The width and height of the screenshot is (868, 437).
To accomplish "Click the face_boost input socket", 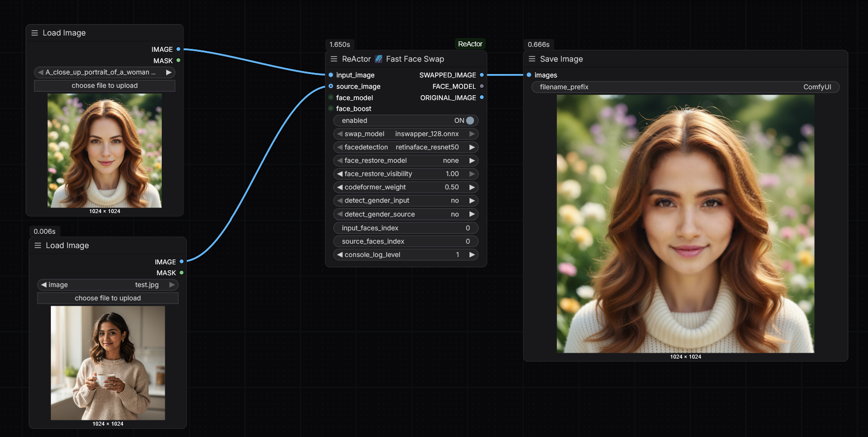I will tap(331, 109).
